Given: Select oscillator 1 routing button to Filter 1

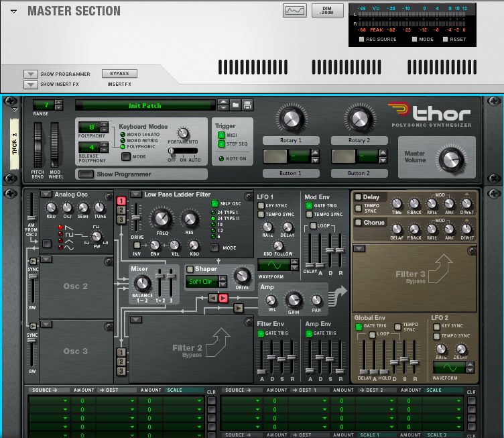Looking at the screenshot, I should click(121, 201).
